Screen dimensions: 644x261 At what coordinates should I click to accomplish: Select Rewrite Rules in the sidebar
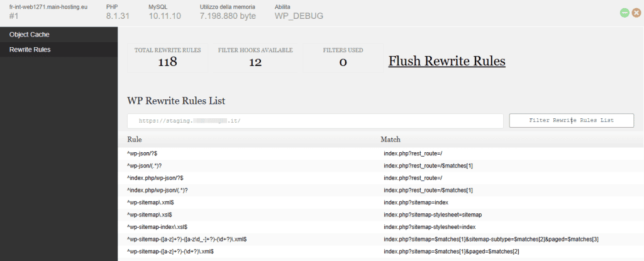(30, 50)
